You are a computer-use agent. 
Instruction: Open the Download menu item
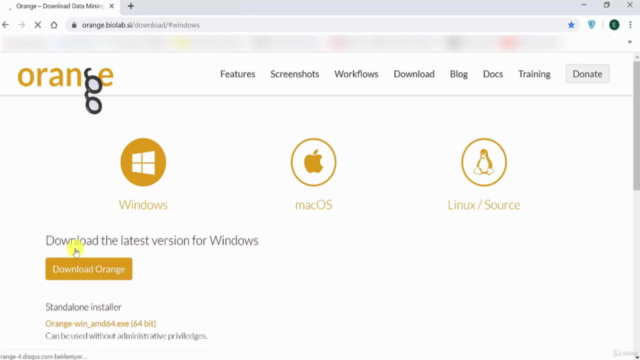point(414,74)
